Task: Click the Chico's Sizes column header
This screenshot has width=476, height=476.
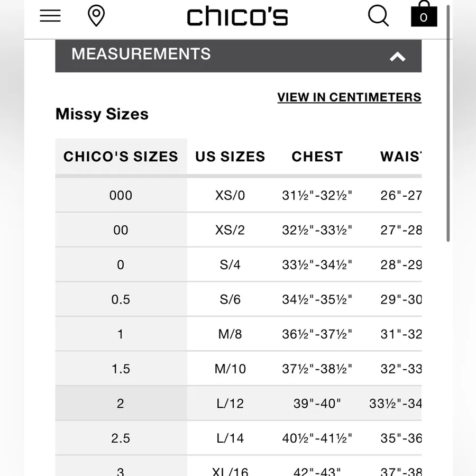Action: pyautogui.click(x=121, y=157)
